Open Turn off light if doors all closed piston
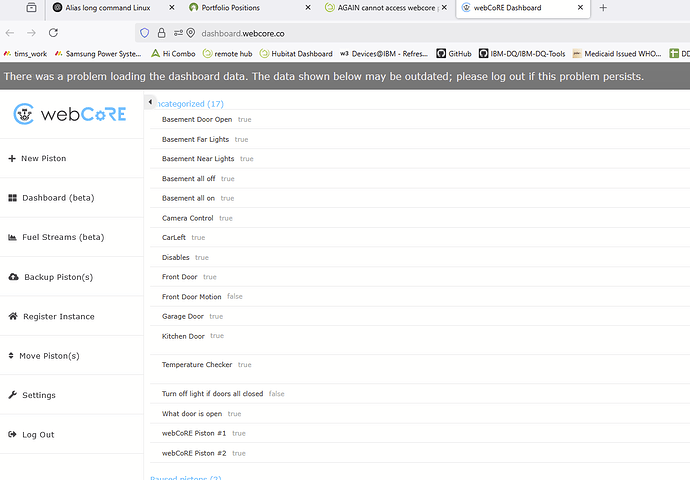This screenshot has height=480, width=690. click(213, 394)
